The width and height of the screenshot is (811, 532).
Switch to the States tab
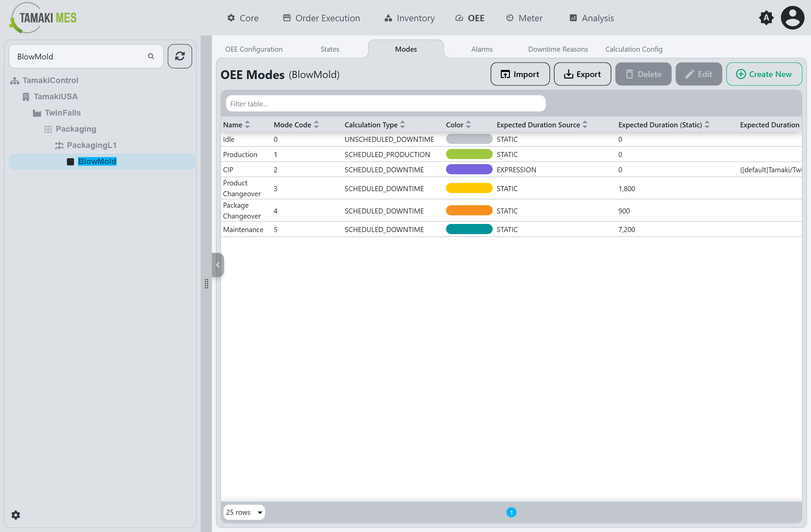click(x=330, y=49)
